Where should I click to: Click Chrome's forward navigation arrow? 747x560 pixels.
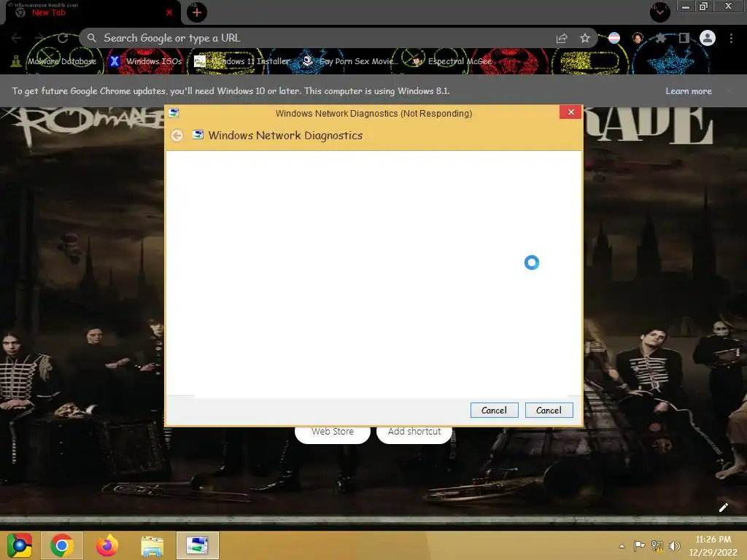click(x=39, y=38)
